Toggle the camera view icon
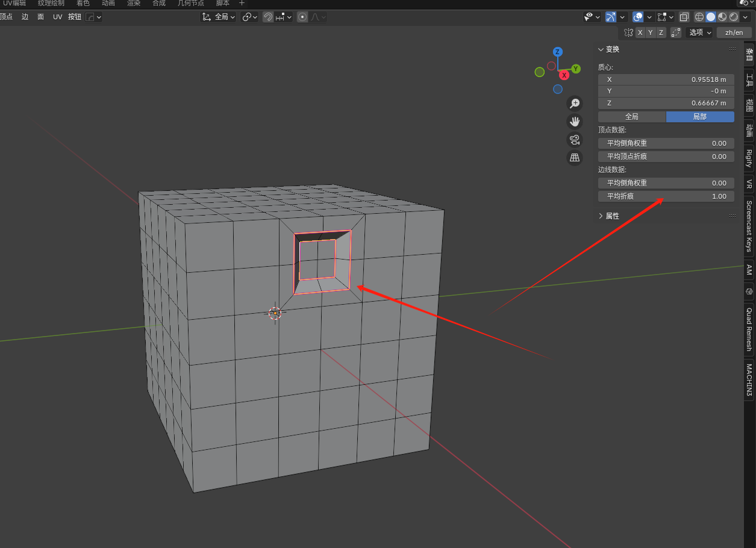 [575, 140]
